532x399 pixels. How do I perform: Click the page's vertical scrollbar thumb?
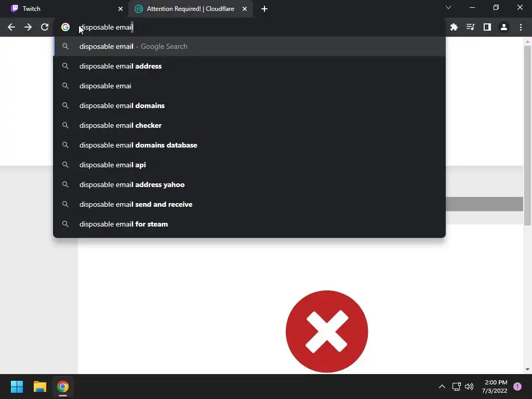[527, 136]
